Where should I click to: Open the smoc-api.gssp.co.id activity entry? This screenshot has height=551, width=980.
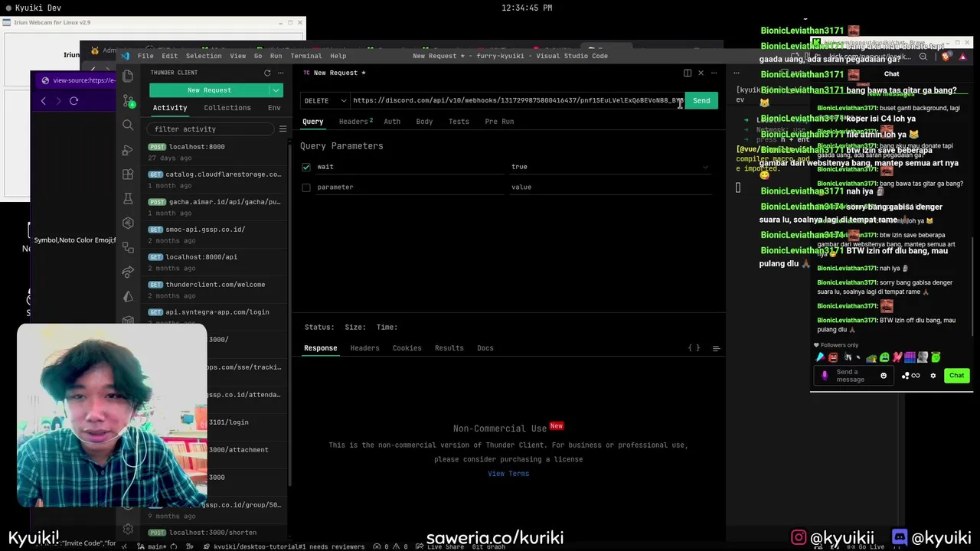click(x=214, y=235)
